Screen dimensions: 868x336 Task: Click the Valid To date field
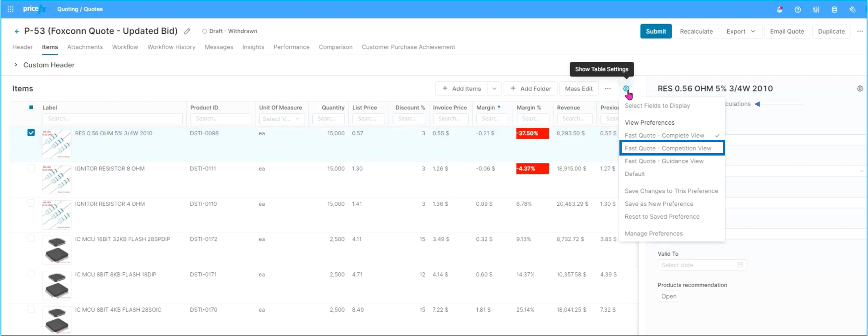702,265
